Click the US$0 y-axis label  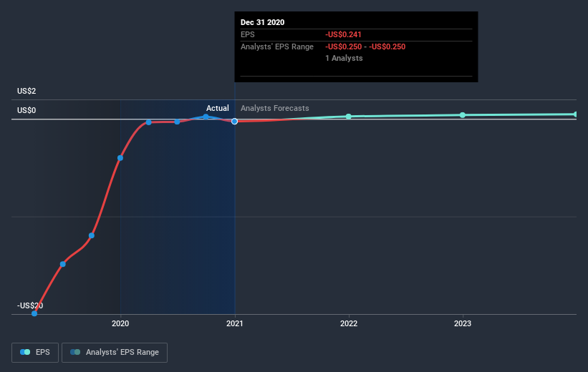coord(26,110)
